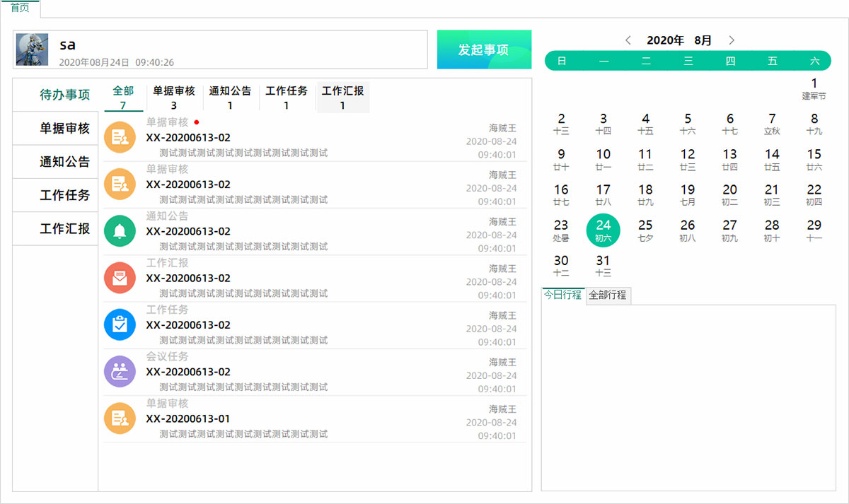The width and height of the screenshot is (849, 504).
Task: Click the purple people icon for 会议任务
Action: pyautogui.click(x=120, y=371)
